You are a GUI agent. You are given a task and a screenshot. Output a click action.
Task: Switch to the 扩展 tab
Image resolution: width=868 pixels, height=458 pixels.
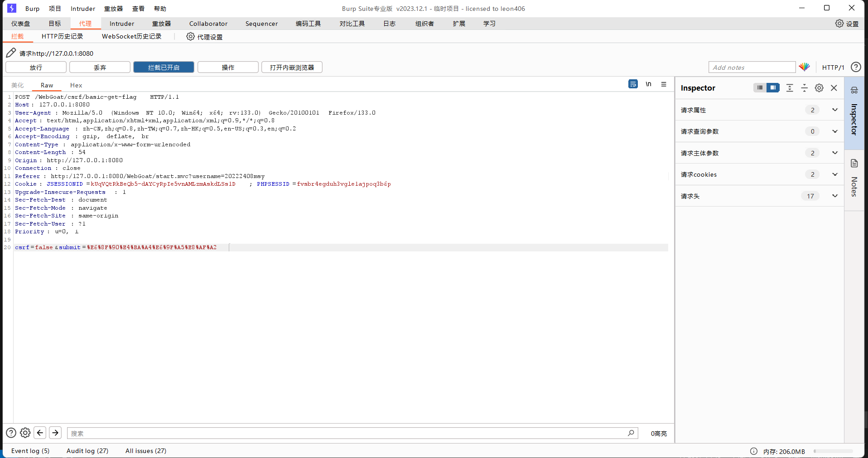coord(459,24)
